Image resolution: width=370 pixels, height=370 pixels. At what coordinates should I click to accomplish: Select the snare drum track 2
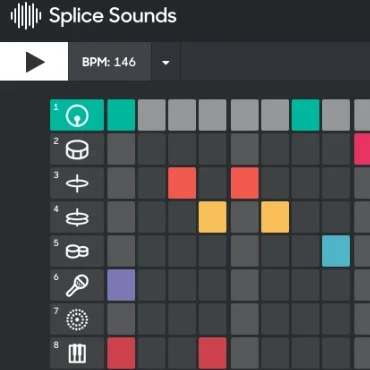tap(77, 149)
